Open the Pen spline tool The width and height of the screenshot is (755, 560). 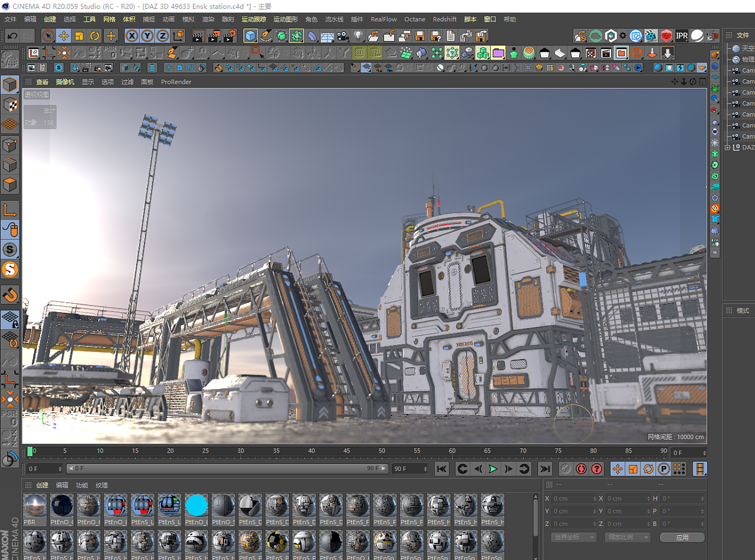click(266, 36)
